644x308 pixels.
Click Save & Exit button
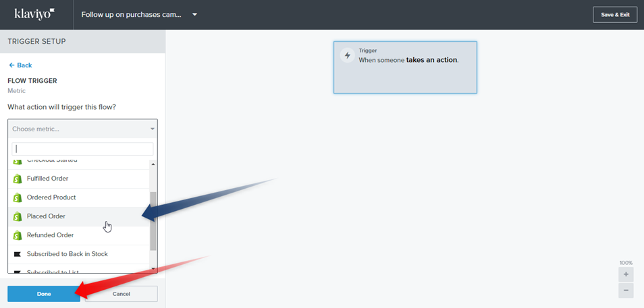tap(615, 15)
